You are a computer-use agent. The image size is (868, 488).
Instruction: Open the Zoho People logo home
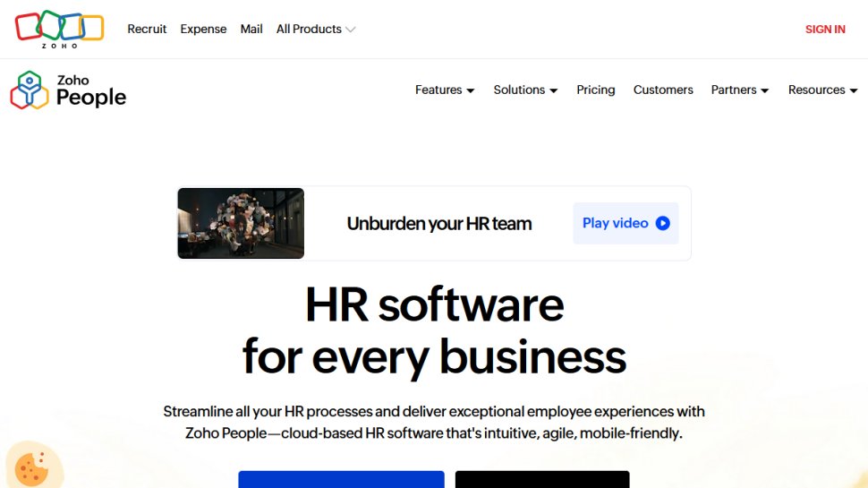(68, 90)
